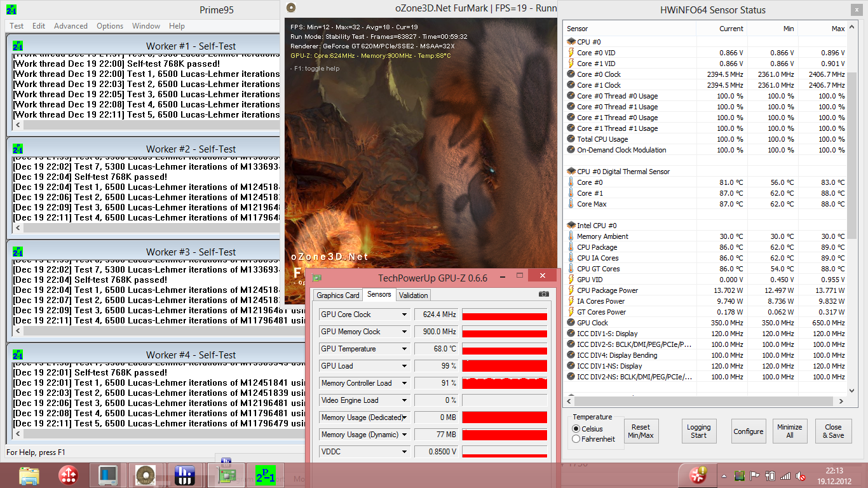The image size is (868, 488).
Task: Switch to the Graphics Card tab
Action: coord(338,295)
